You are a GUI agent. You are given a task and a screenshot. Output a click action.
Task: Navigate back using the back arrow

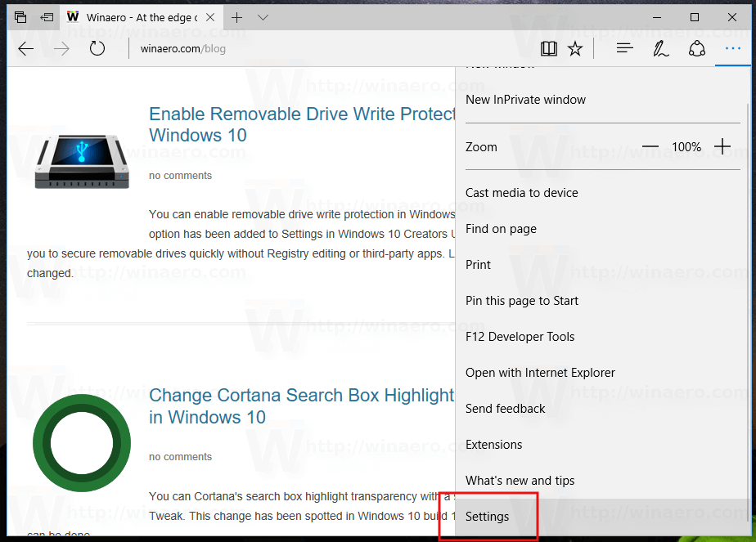pyautogui.click(x=25, y=48)
